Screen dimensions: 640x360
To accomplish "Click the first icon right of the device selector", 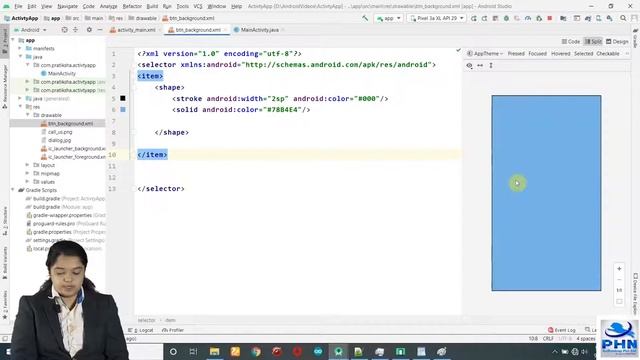I will tap(473, 18).
